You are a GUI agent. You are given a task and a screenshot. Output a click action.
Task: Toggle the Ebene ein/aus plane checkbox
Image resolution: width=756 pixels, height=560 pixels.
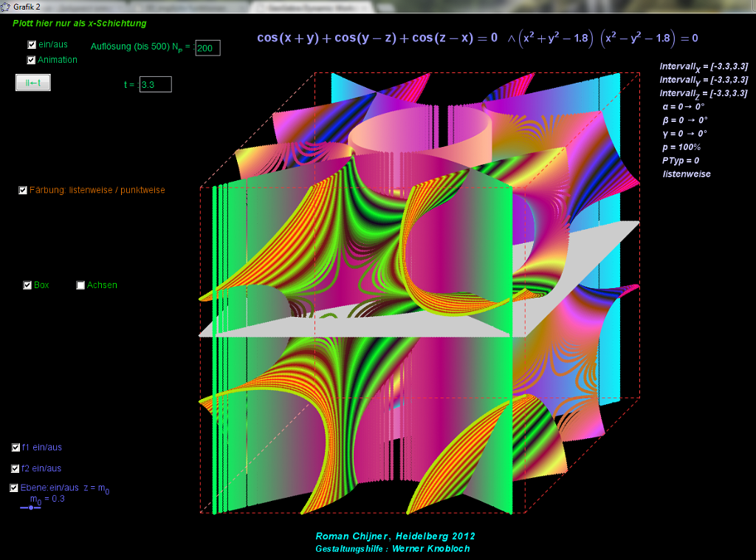pyautogui.click(x=14, y=488)
